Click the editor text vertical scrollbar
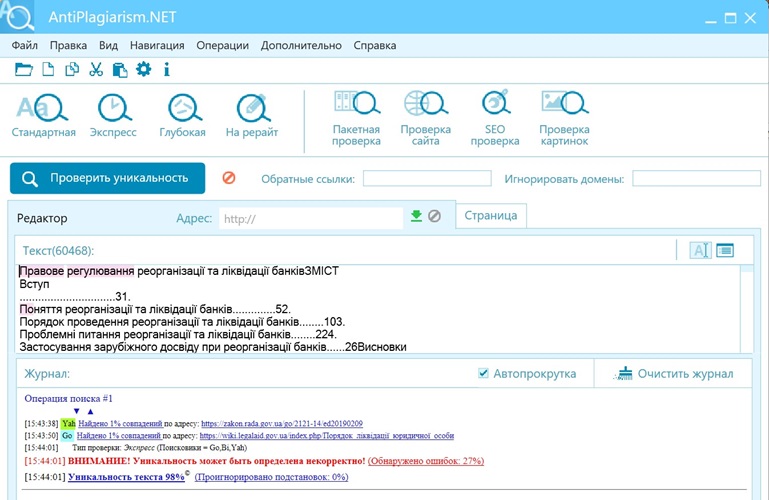769x500 pixels. pyautogui.click(x=746, y=308)
